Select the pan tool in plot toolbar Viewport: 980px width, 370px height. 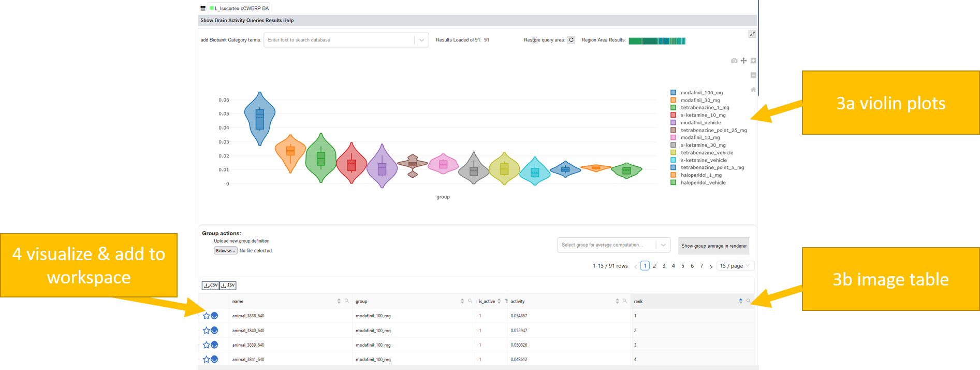coord(743,61)
